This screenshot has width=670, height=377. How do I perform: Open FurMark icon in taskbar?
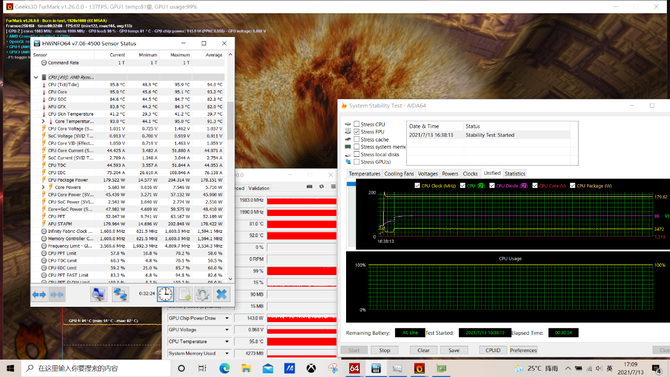pos(419,368)
